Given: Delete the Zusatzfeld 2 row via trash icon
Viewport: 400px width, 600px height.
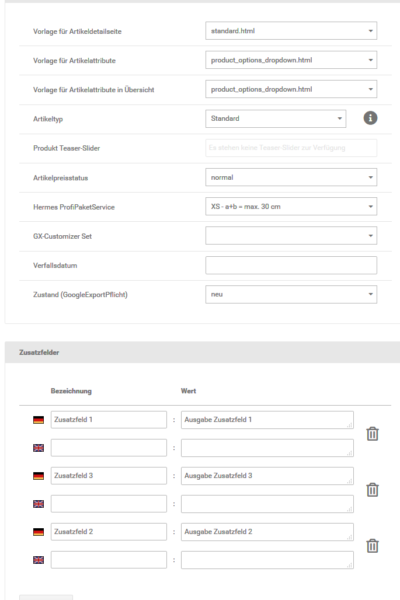Looking at the screenshot, I should pyautogui.click(x=372, y=546).
